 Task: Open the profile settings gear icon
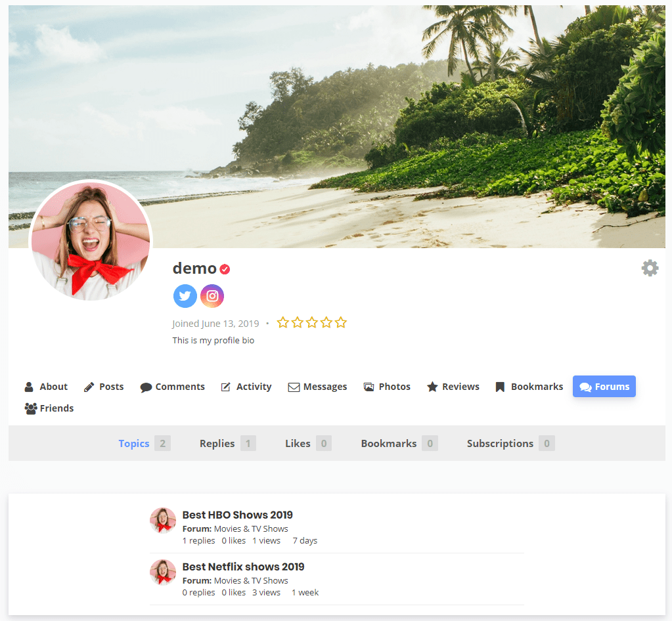650,268
